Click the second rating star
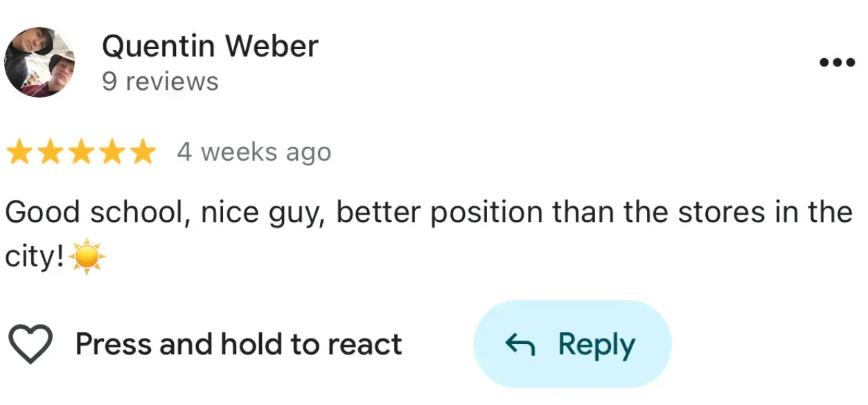868x405 pixels. point(51,152)
